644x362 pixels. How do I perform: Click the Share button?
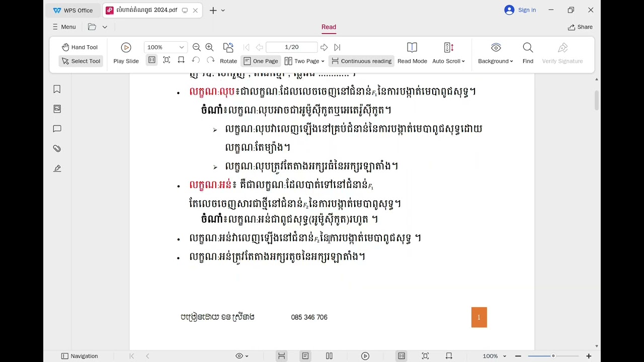[x=580, y=27]
